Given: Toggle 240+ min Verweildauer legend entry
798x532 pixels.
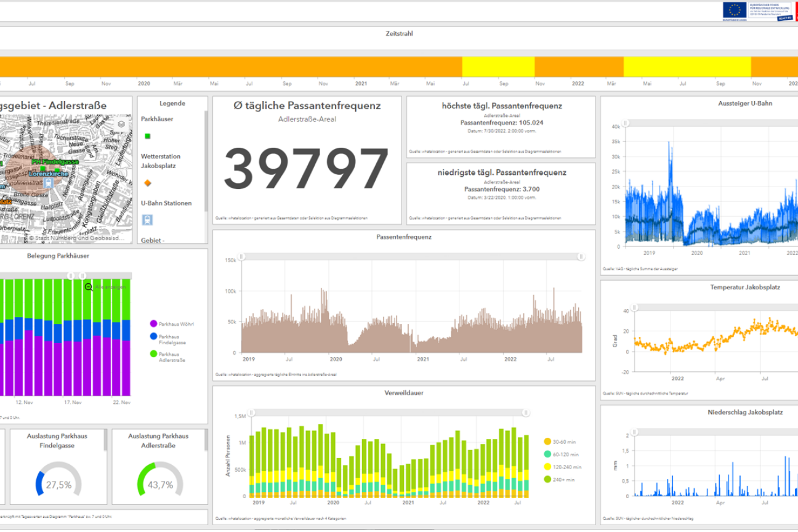Looking at the screenshot, I should [559, 479].
